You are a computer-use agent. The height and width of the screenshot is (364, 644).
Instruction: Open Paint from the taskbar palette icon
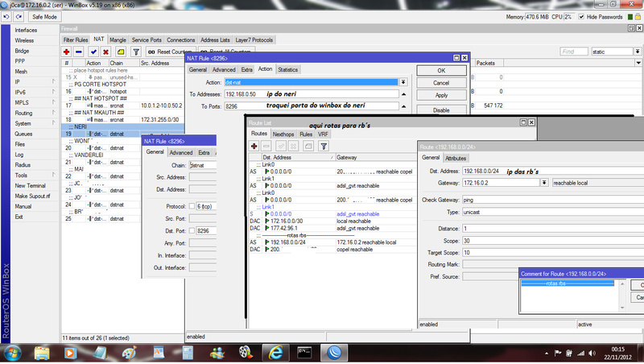coord(130,353)
